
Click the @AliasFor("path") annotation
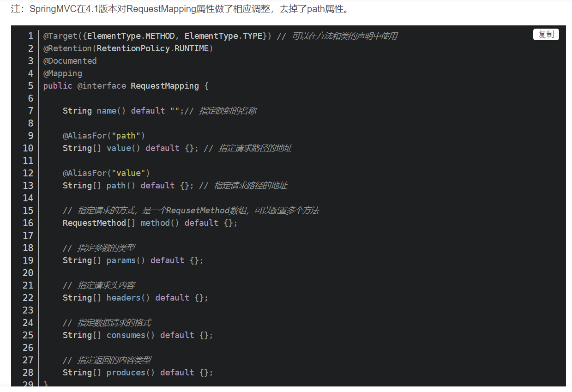[104, 136]
